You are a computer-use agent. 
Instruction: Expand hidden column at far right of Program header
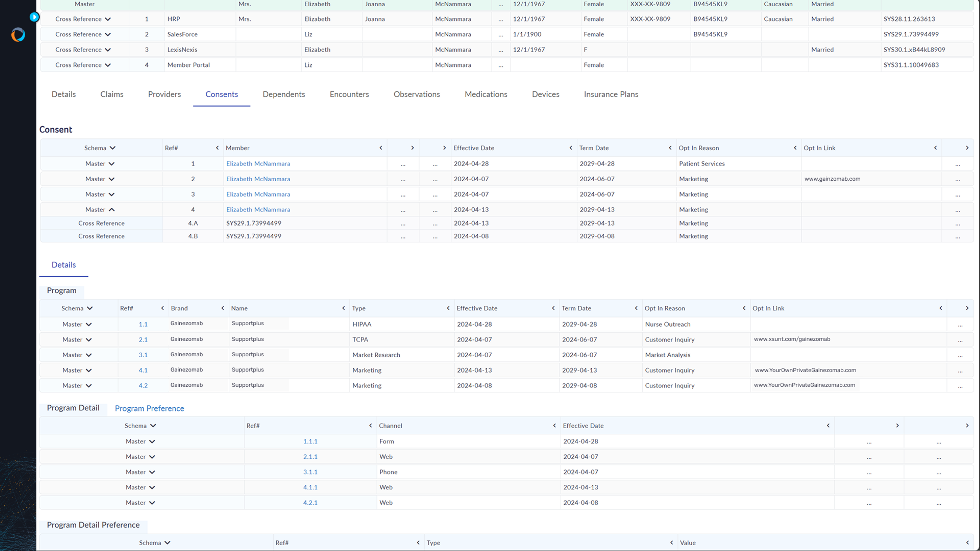click(967, 308)
